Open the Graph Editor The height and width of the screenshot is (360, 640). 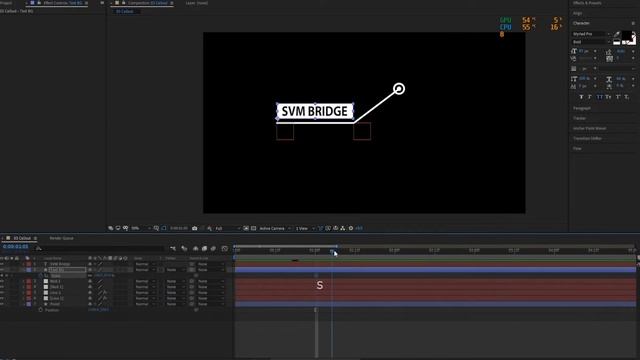(x=224, y=248)
